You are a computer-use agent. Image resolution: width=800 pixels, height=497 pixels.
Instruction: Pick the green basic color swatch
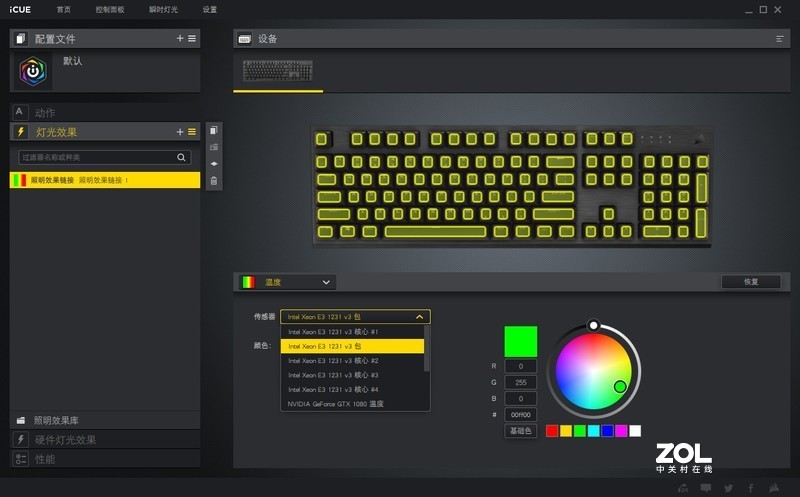tap(580, 431)
